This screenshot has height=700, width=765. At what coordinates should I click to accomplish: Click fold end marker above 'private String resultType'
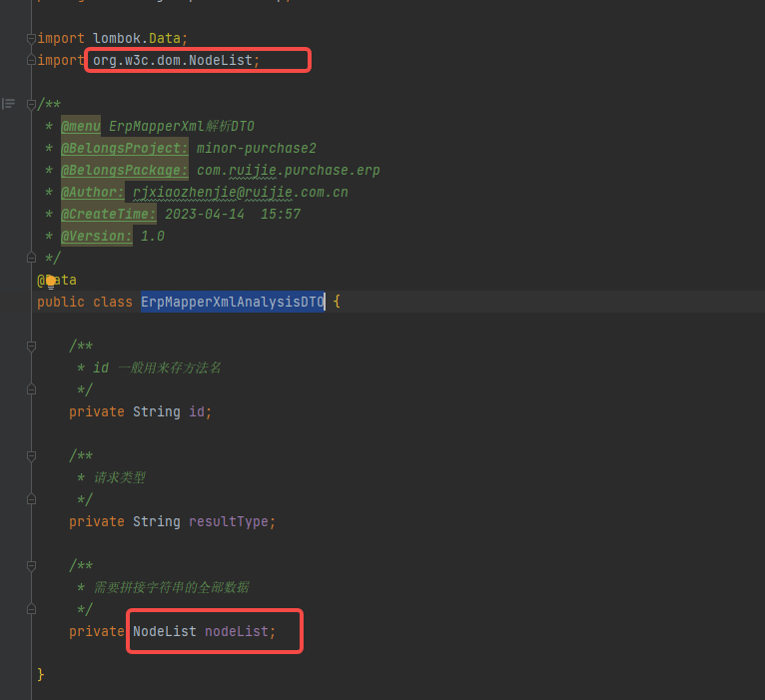[x=31, y=499]
